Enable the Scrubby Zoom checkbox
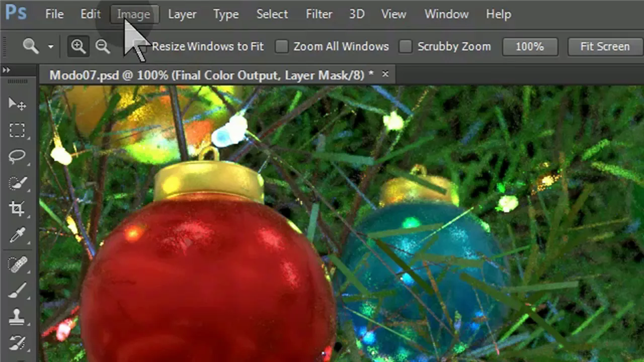This screenshot has height=362, width=644. 406,46
